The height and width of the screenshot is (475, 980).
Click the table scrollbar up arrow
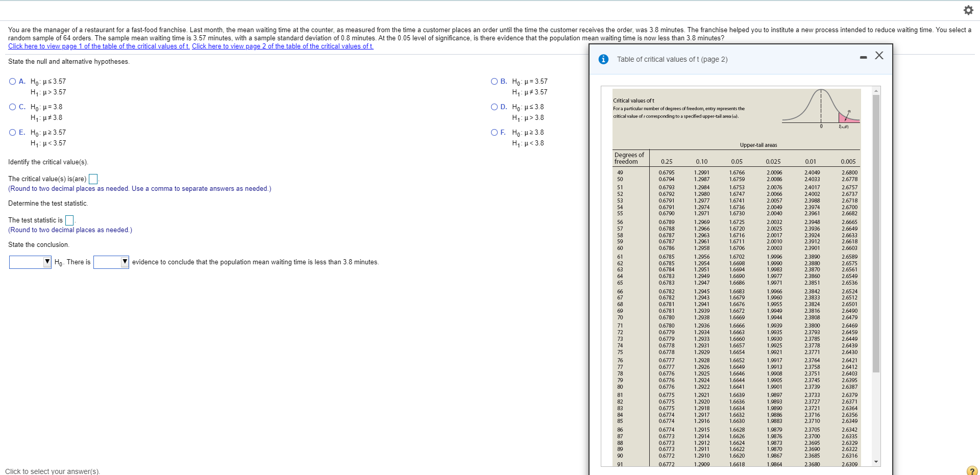point(876,91)
